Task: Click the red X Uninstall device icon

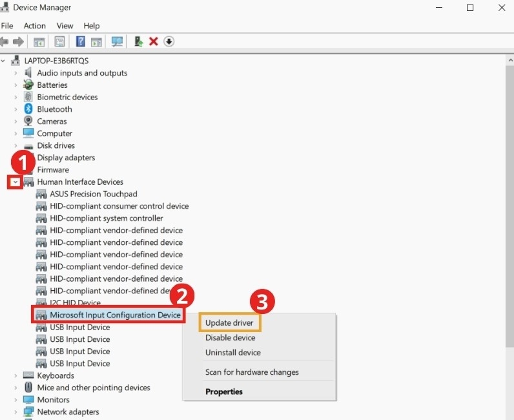Action: tap(154, 41)
